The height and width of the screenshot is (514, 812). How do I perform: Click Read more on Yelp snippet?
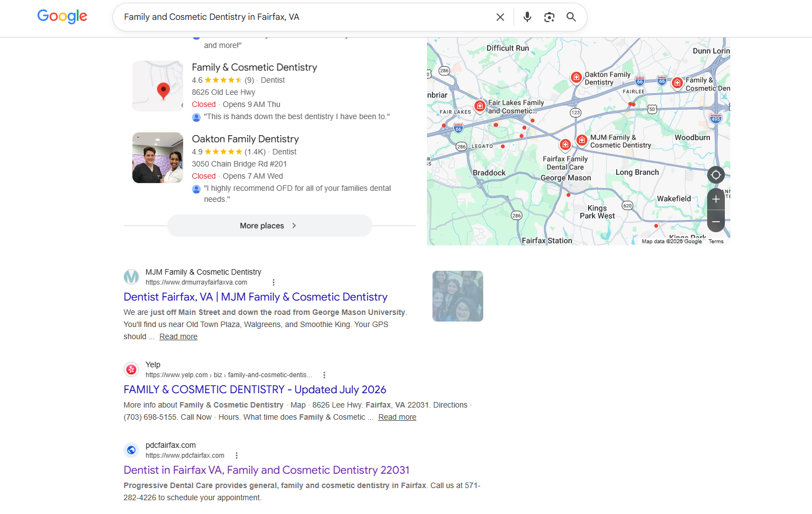[397, 417]
